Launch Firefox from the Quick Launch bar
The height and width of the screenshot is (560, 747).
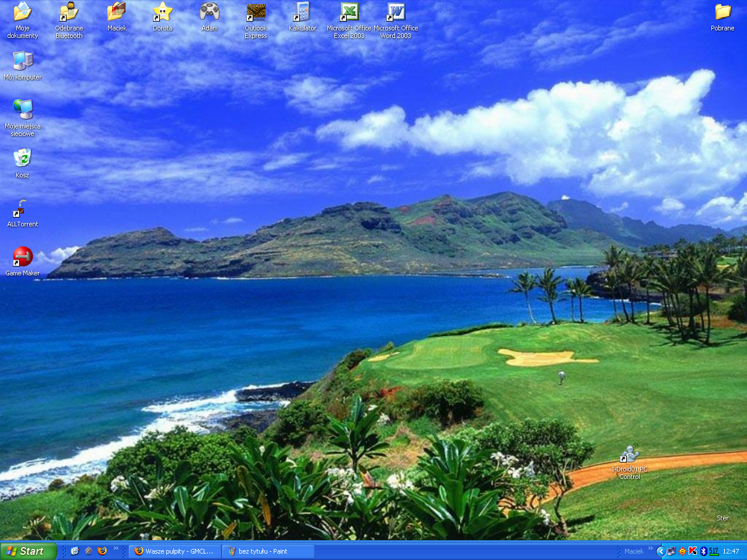(103, 551)
